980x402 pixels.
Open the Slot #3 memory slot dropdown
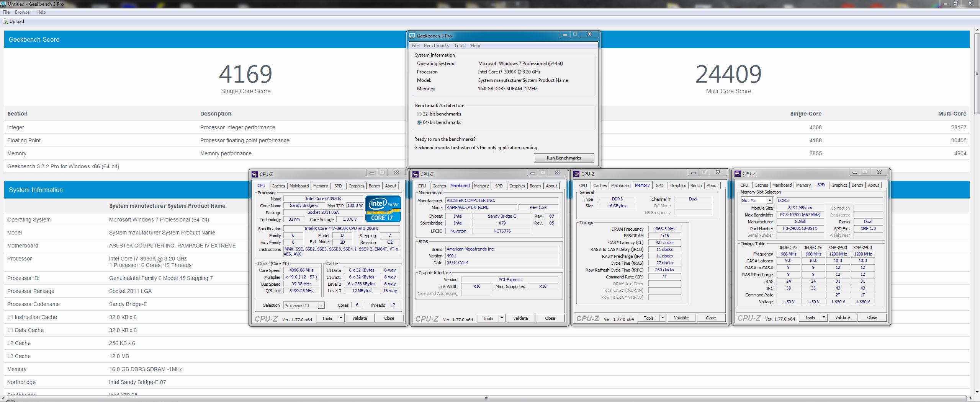[757, 200]
